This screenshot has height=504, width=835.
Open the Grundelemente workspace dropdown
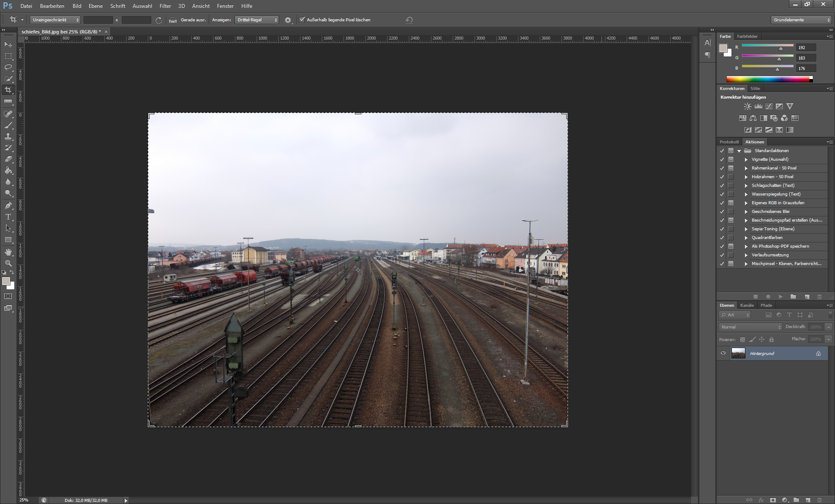click(802, 20)
